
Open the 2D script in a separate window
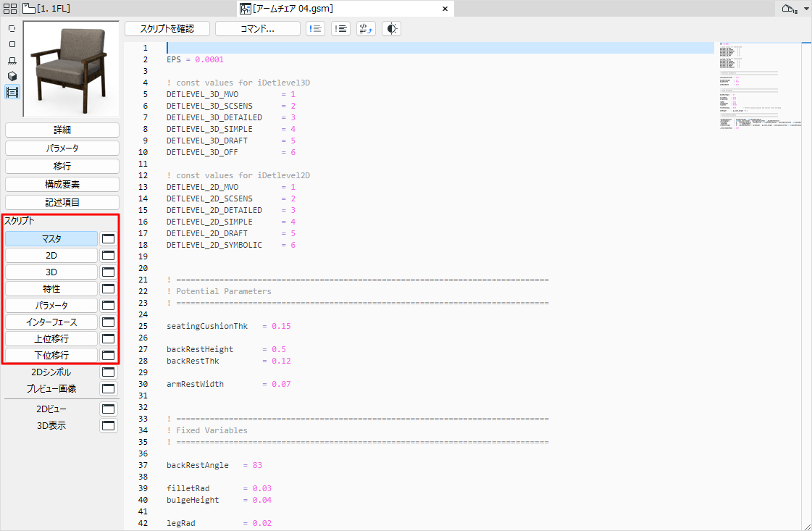click(x=108, y=255)
